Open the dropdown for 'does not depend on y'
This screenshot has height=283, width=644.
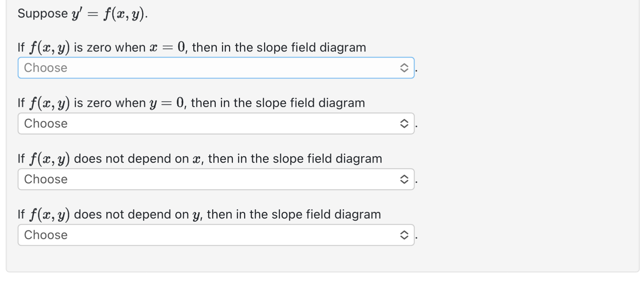point(216,235)
